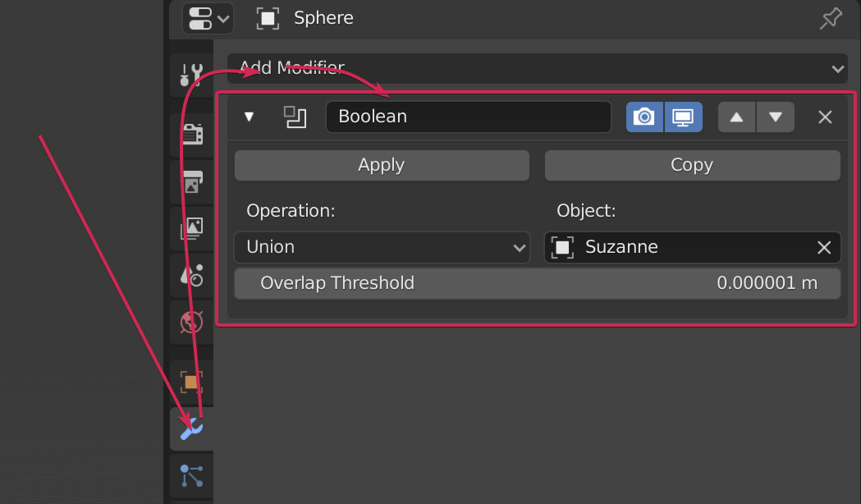The image size is (861, 504).
Task: Toggle the modifier's realtime viewport display
Action: (x=683, y=117)
